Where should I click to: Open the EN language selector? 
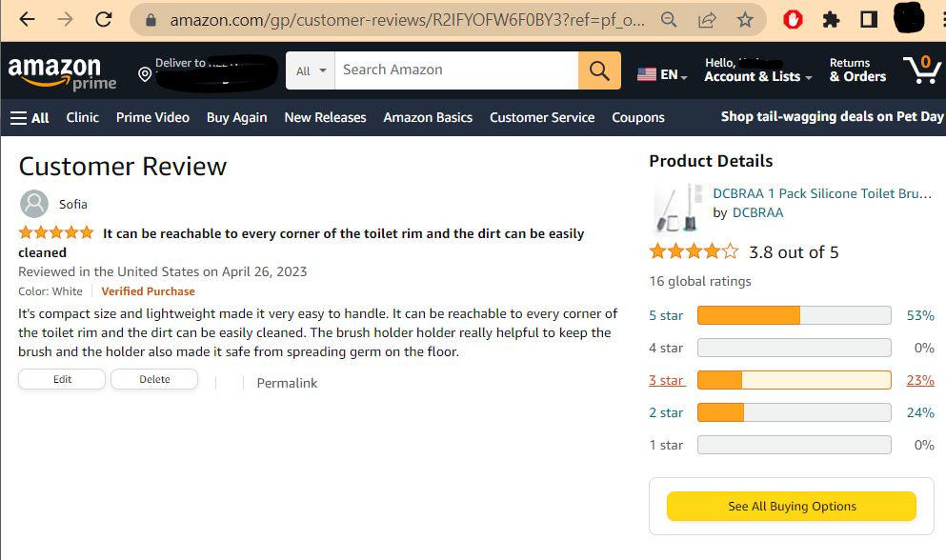pos(662,75)
